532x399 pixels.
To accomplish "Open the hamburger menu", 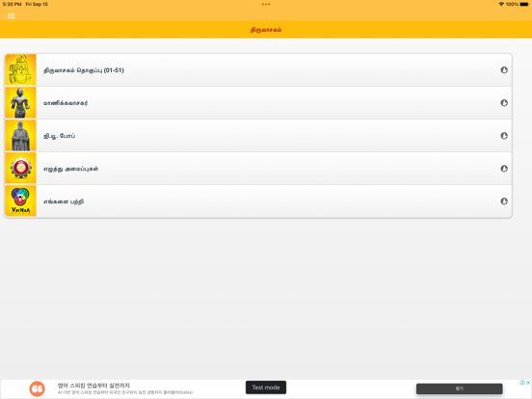I will 12,16.
